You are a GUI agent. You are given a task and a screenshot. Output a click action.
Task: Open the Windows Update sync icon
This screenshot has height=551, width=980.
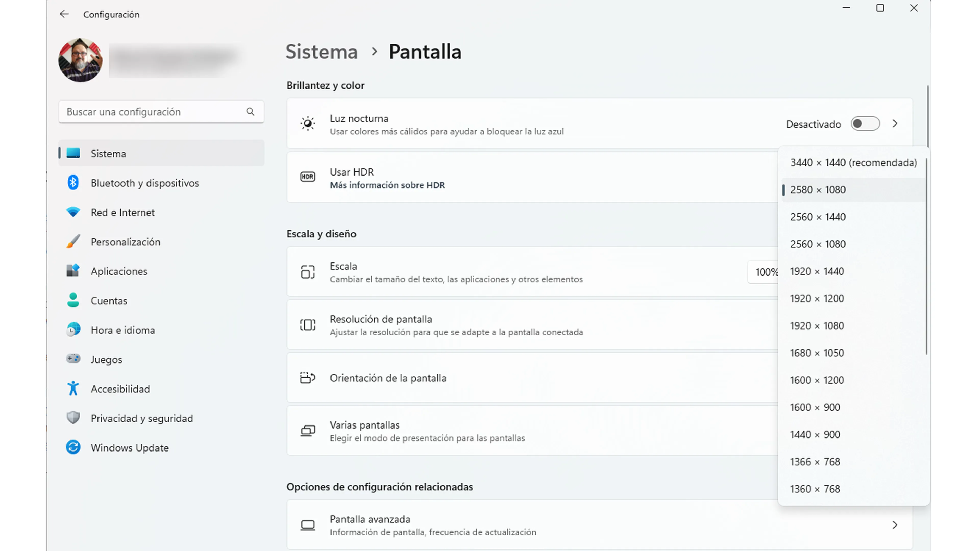(x=73, y=447)
